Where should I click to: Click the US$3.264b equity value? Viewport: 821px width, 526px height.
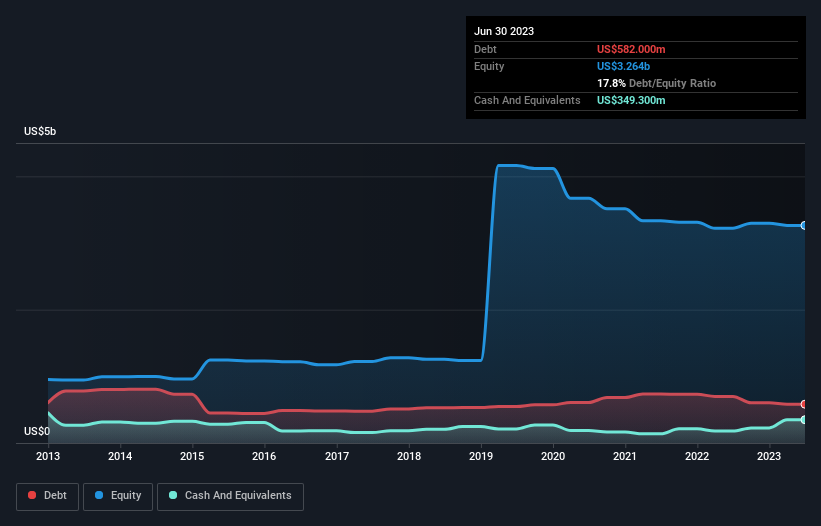(623, 66)
